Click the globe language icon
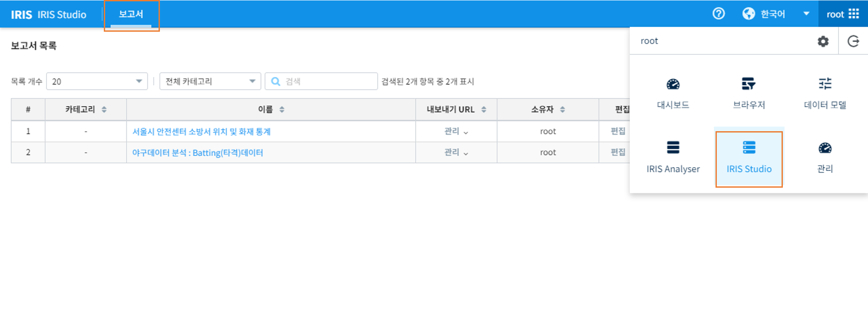868x318 pixels. 749,14
